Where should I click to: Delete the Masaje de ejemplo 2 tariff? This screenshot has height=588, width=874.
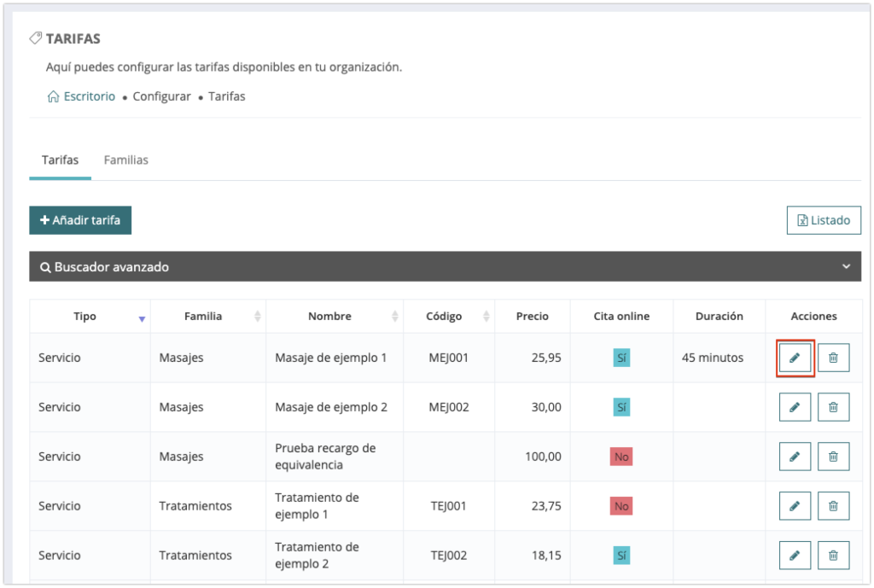(833, 407)
